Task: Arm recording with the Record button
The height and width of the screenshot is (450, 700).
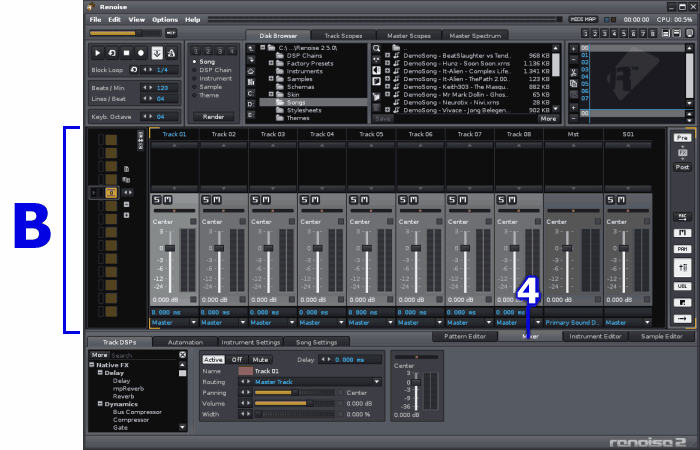Action: click(142, 53)
